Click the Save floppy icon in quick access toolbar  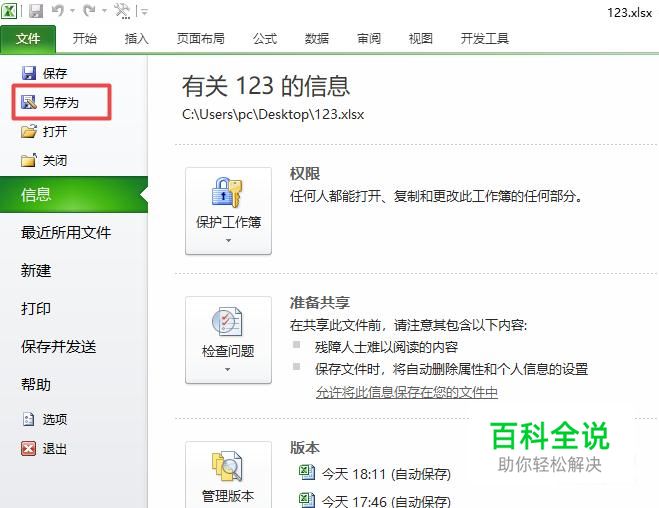click(x=36, y=11)
